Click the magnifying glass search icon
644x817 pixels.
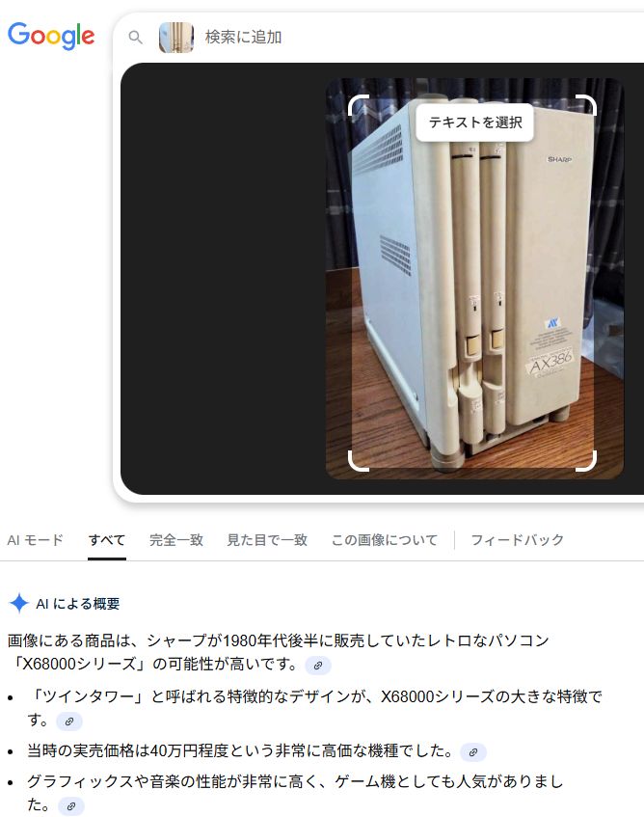[135, 38]
